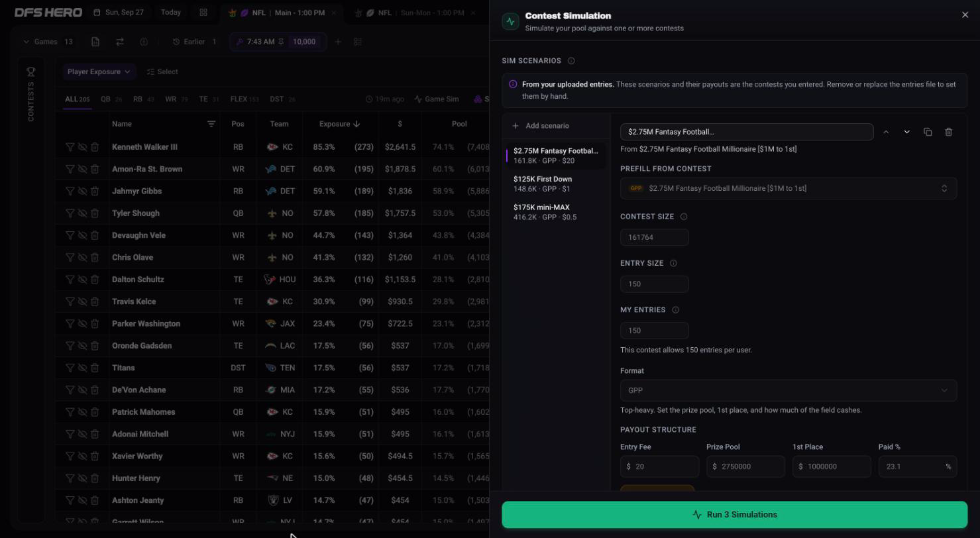
Task: Select the 7:43 AM 10,000 build
Action: point(278,42)
